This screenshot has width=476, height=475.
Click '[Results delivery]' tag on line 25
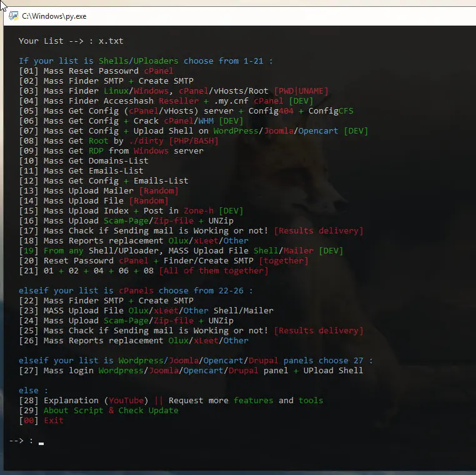coord(319,331)
